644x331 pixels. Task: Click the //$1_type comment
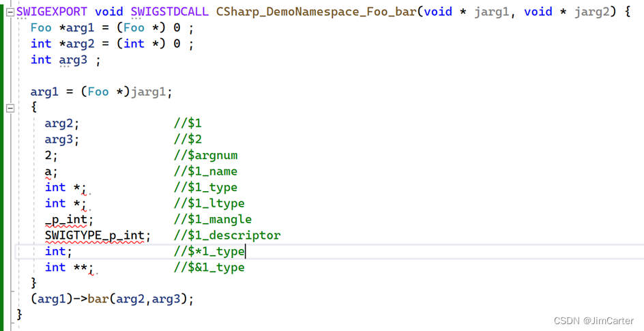pos(205,187)
